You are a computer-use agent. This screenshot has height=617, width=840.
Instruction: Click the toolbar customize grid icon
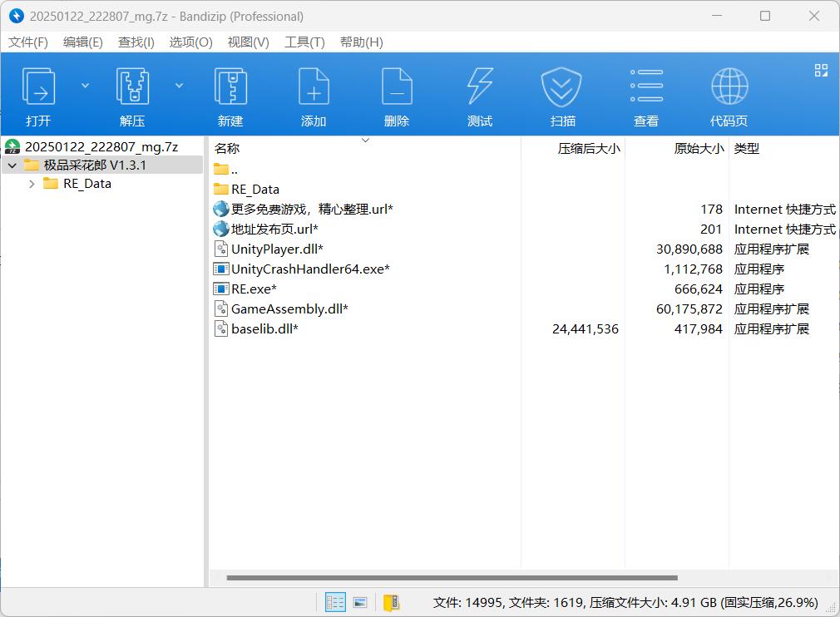(x=821, y=70)
